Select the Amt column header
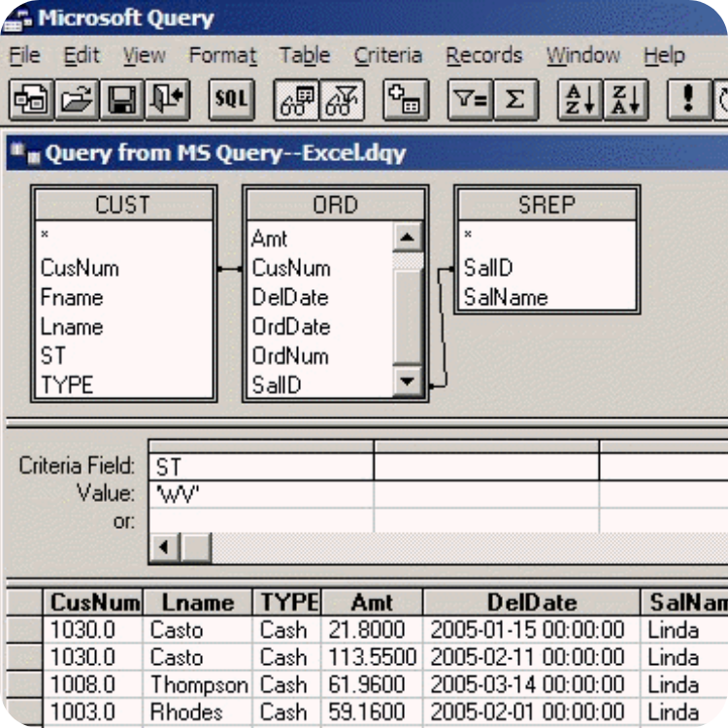The height and width of the screenshot is (728, 728). (372, 603)
